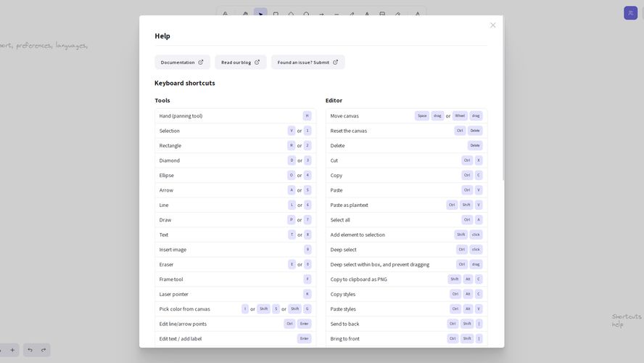The width and height of the screenshot is (644, 363).
Task: Open the Documentation link
Action: click(182, 62)
